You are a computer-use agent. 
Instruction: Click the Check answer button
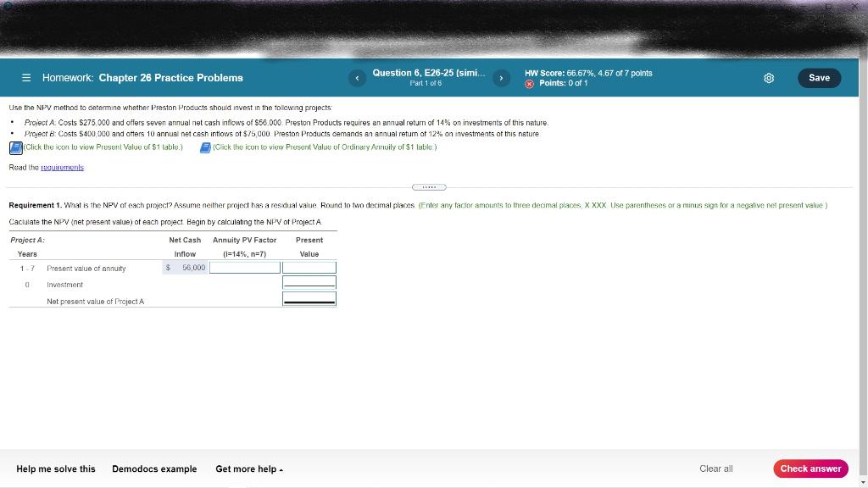point(810,469)
